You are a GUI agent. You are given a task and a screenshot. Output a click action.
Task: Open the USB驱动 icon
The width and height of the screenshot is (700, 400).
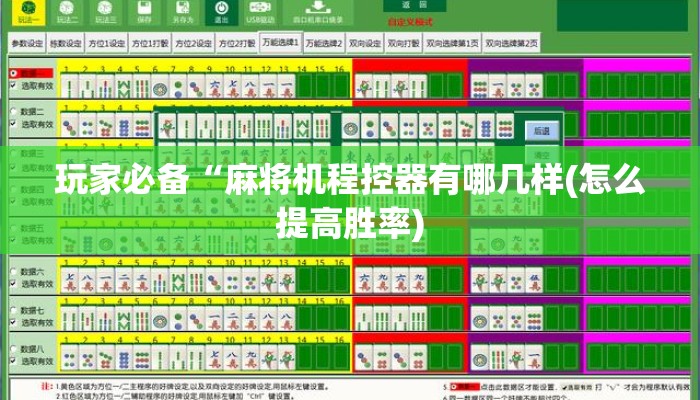pos(260,12)
